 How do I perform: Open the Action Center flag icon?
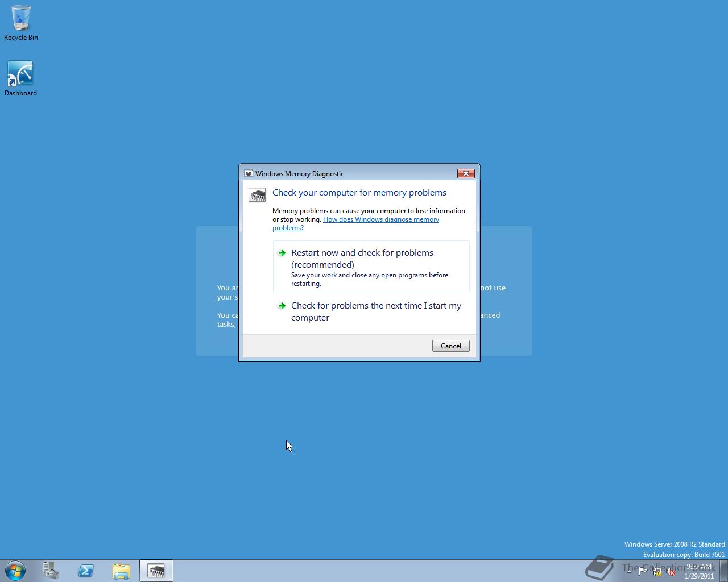click(x=643, y=571)
